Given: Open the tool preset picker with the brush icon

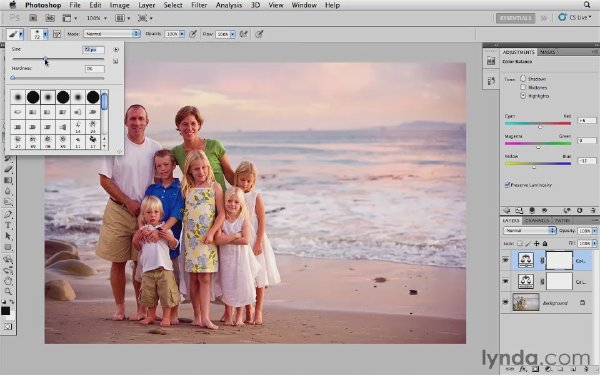Looking at the screenshot, I should 15,34.
